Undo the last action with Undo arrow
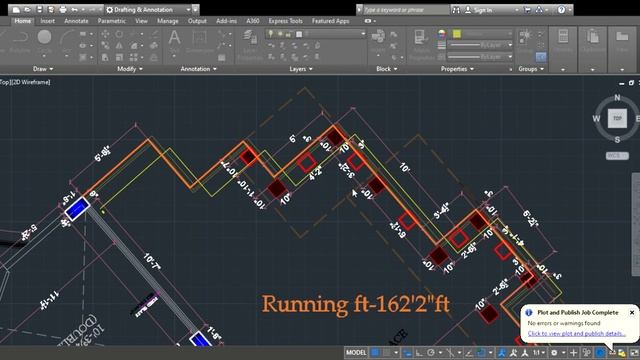Screen dimensions: 640x360 coord(74,9)
